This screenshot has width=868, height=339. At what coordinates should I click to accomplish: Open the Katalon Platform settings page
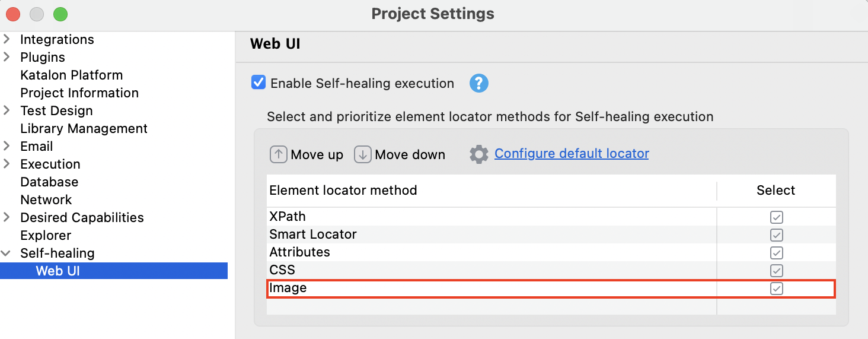click(x=71, y=75)
